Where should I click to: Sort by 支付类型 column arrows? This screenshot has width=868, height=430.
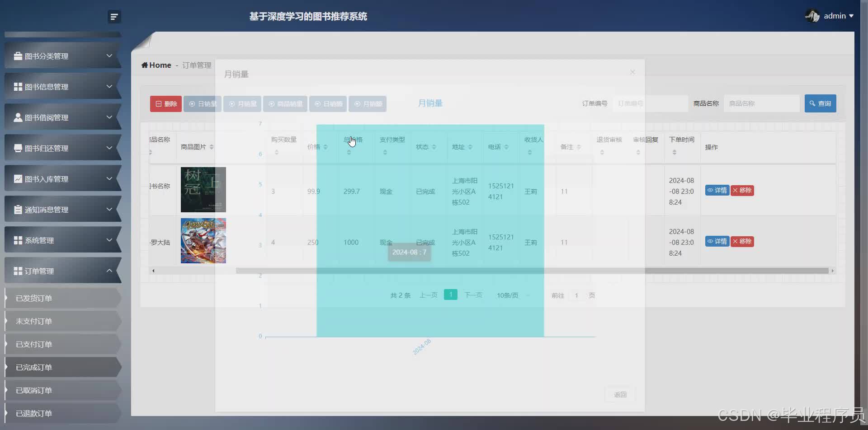point(385,153)
